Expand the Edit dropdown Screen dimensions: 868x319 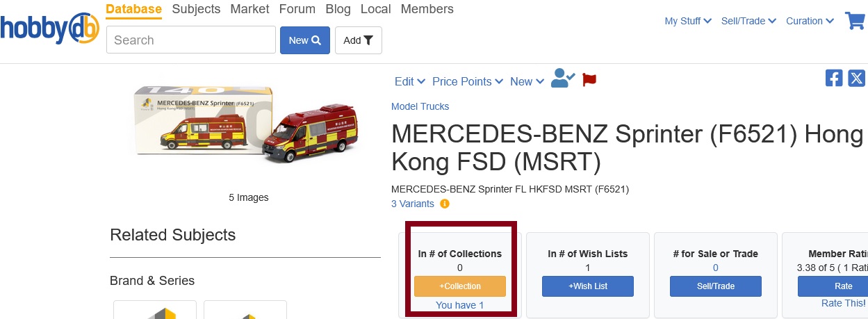pyautogui.click(x=409, y=81)
